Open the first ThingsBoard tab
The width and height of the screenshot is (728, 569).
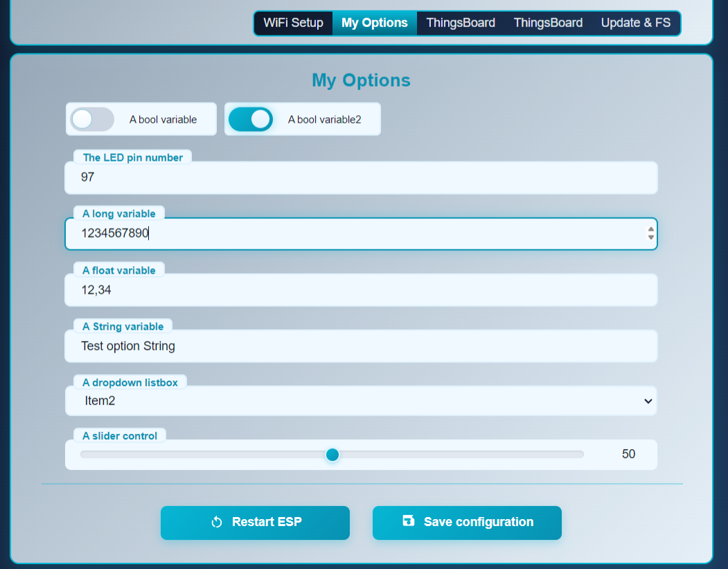point(461,23)
